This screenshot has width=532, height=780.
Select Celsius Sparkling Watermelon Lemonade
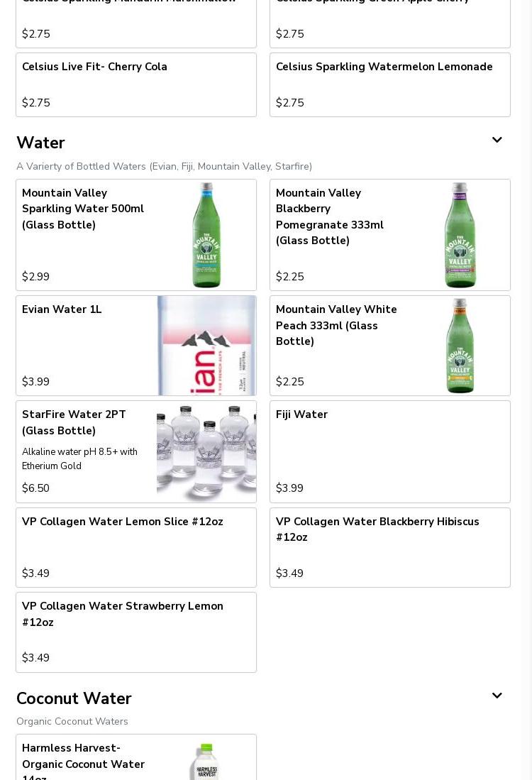pos(390,84)
